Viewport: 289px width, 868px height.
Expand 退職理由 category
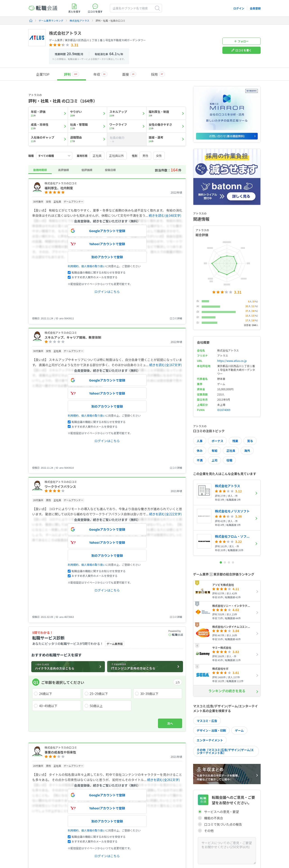87,139
